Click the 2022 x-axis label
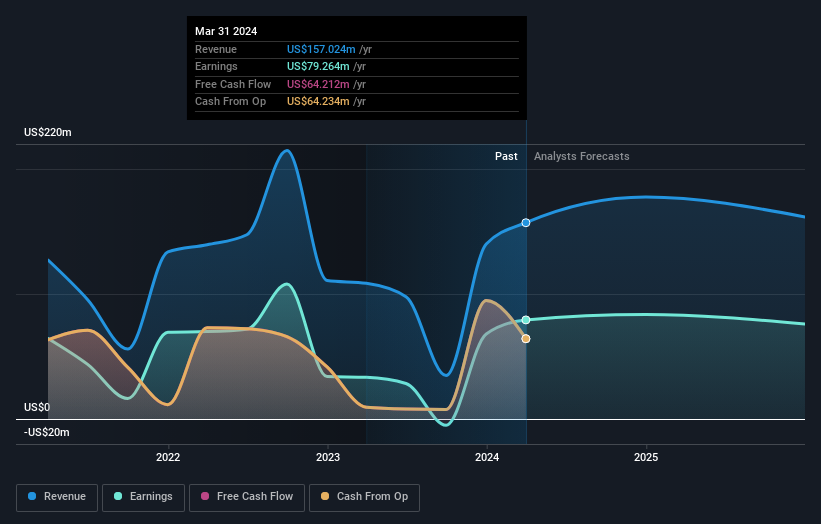The height and width of the screenshot is (524, 821). (x=168, y=457)
